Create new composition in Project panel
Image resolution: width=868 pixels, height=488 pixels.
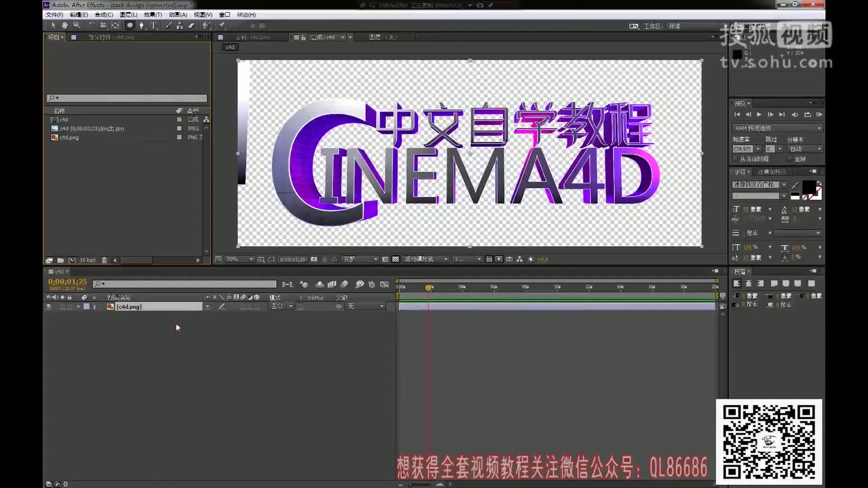click(72, 260)
